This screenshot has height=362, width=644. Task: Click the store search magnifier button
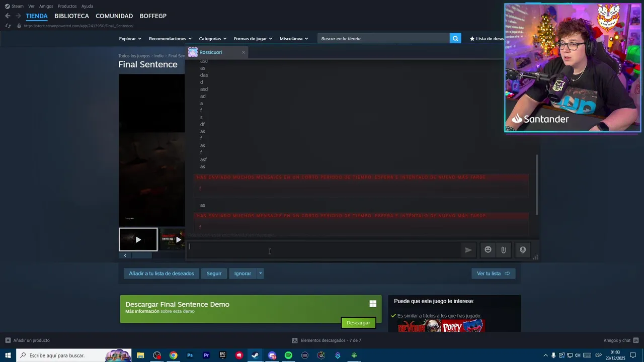[x=455, y=39]
